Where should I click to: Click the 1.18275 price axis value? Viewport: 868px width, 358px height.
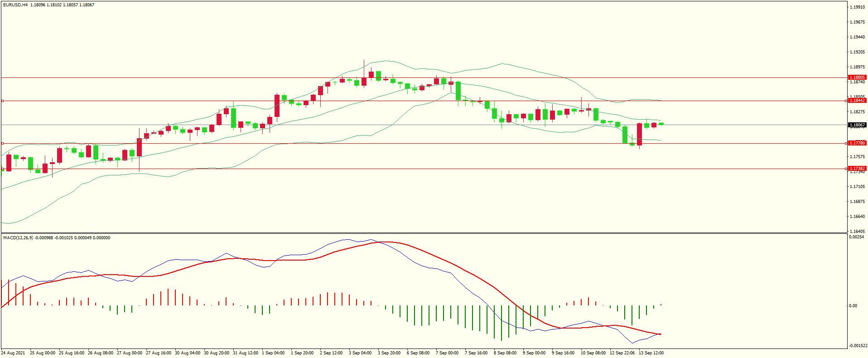coord(858,112)
